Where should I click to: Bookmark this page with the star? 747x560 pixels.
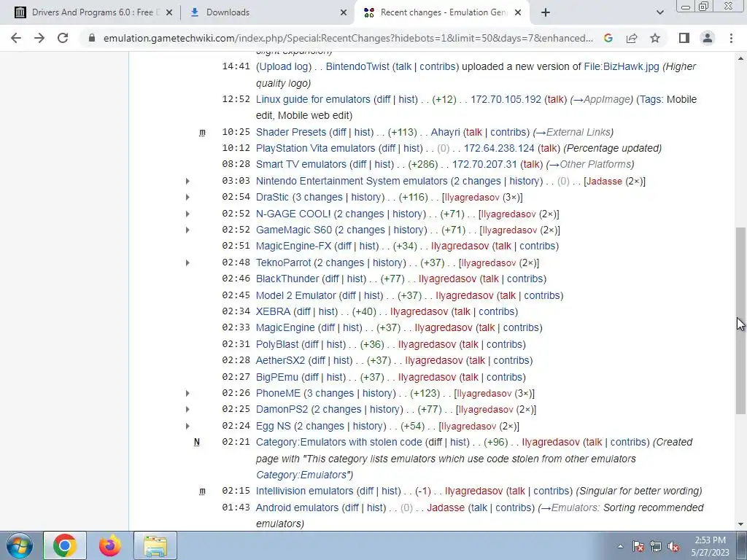coord(655,38)
